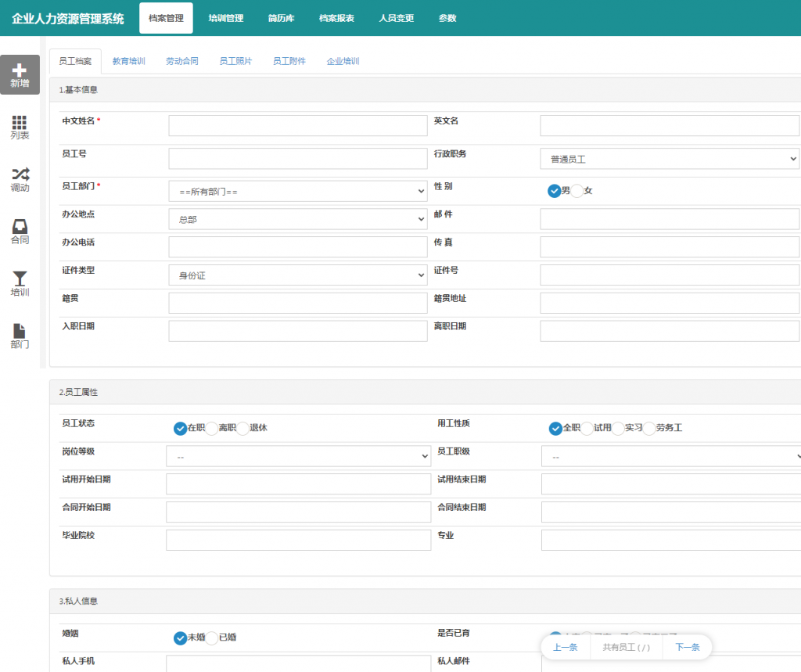Go to next record with 下一条

[x=688, y=648]
